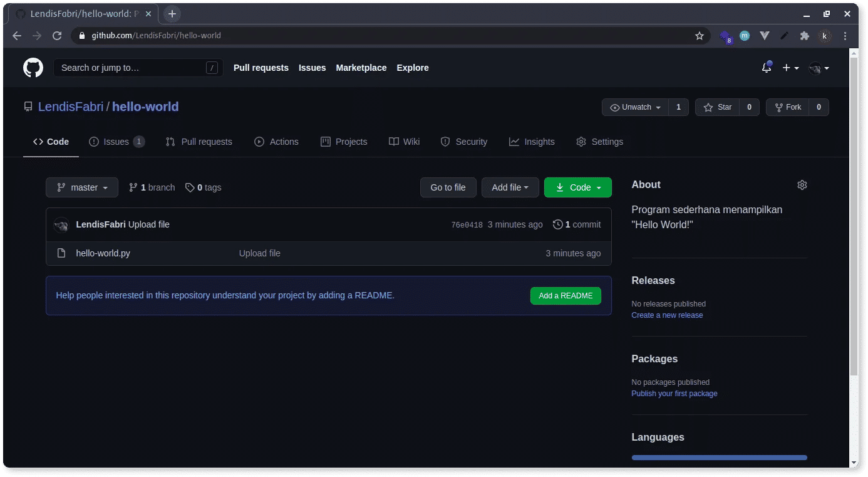Open Issues in top navigation
The image size is (868, 477).
coord(312,68)
